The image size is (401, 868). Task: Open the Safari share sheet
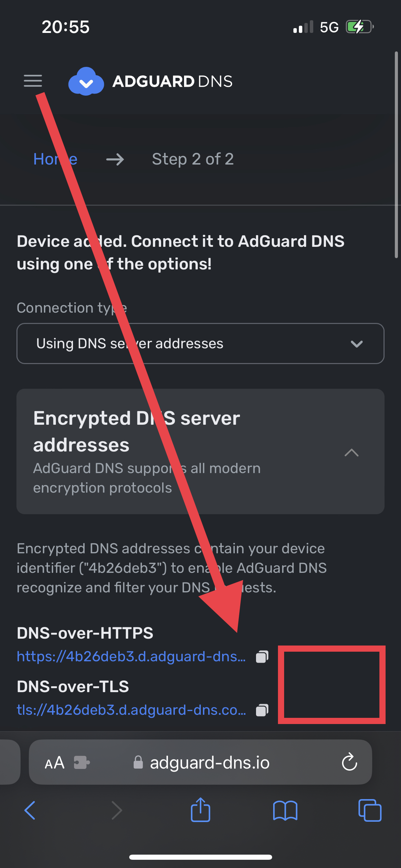pos(200,810)
